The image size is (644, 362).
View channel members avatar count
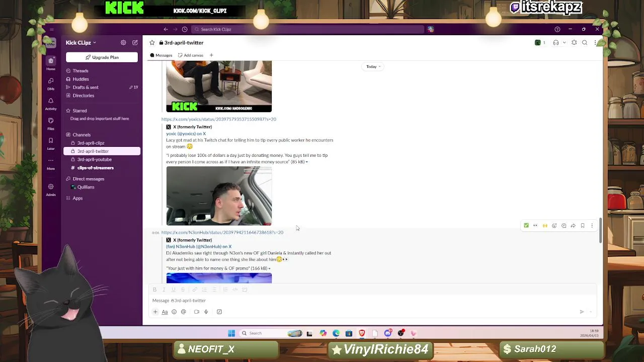click(x=540, y=43)
